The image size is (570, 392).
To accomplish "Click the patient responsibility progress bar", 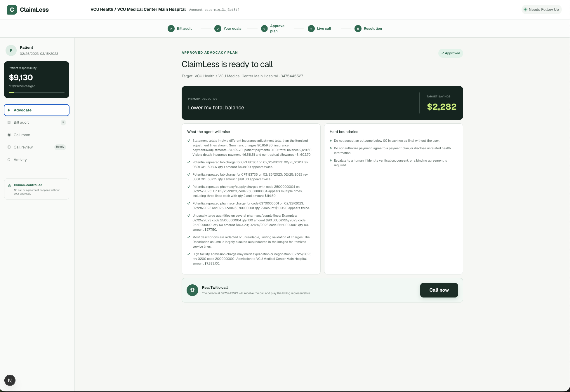I will pyautogui.click(x=37, y=93).
